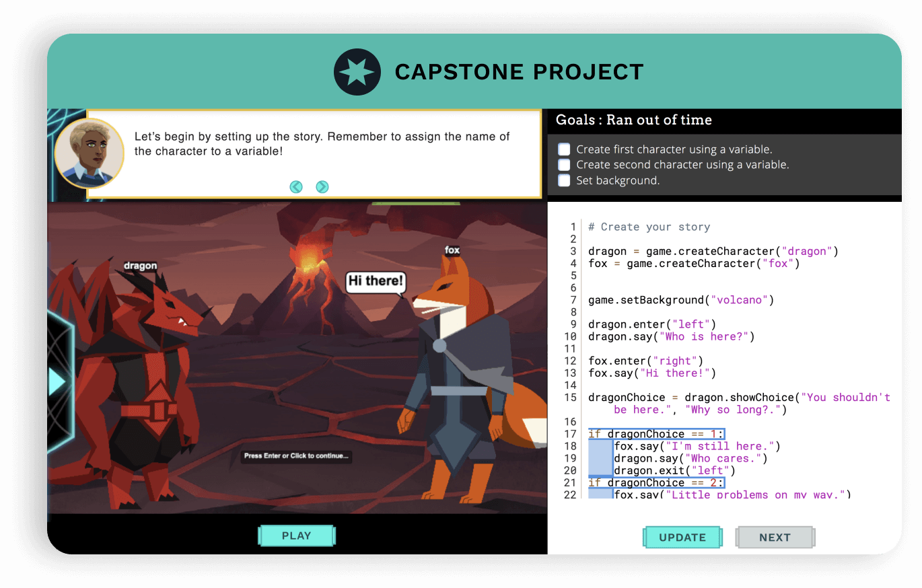This screenshot has width=922, height=588.
Task: Click the cyan play arrow on the left edge
Action: coord(55,381)
